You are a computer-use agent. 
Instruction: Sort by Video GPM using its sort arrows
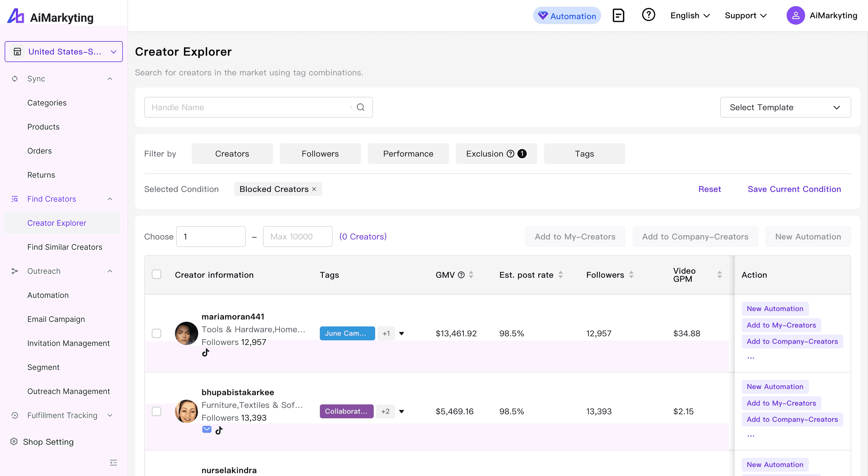[719, 275]
